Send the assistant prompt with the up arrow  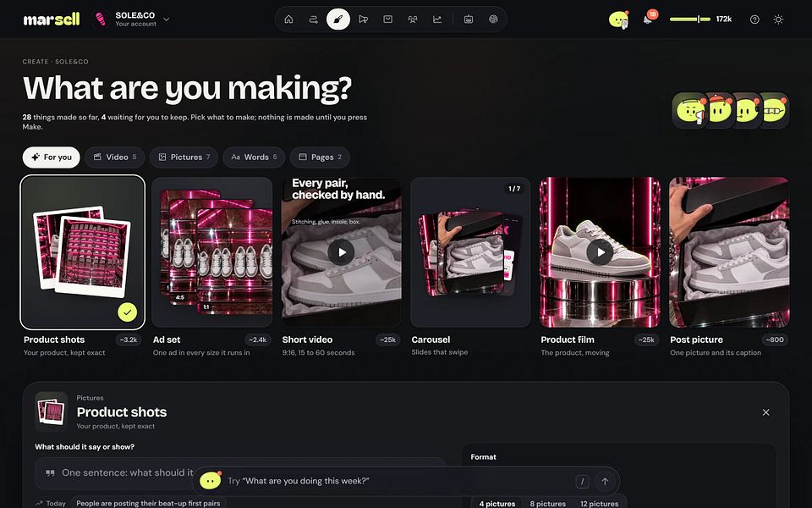(x=605, y=481)
